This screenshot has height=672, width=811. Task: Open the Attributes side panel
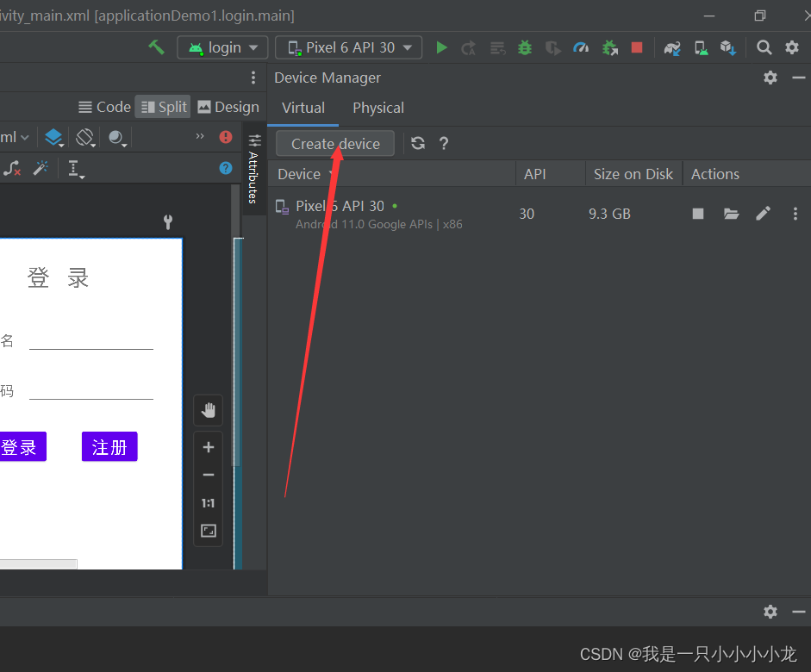254,169
